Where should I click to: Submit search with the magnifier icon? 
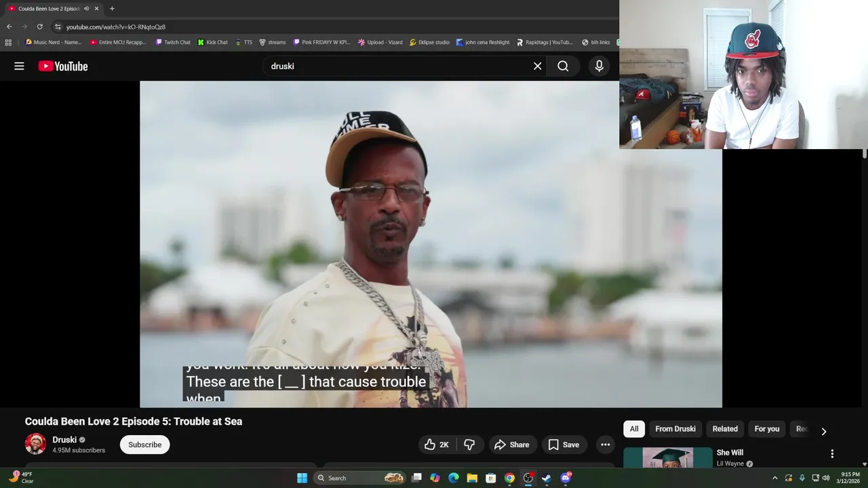tap(563, 66)
